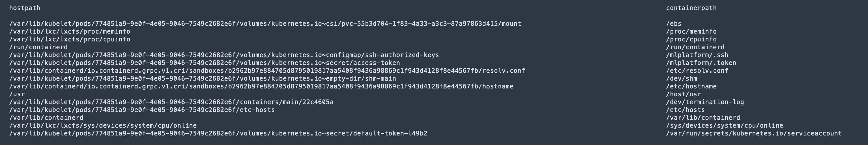Select the /var/lib/lxc/lxcfs/proc/meminfo host path
The height and width of the screenshot is (145, 868).
click(x=70, y=31)
